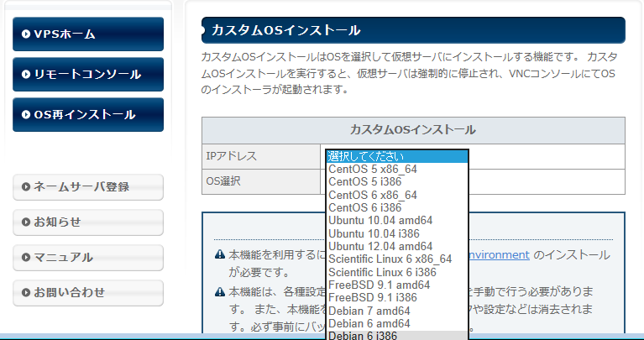Pick Debian 7 amd64 option

point(397,311)
